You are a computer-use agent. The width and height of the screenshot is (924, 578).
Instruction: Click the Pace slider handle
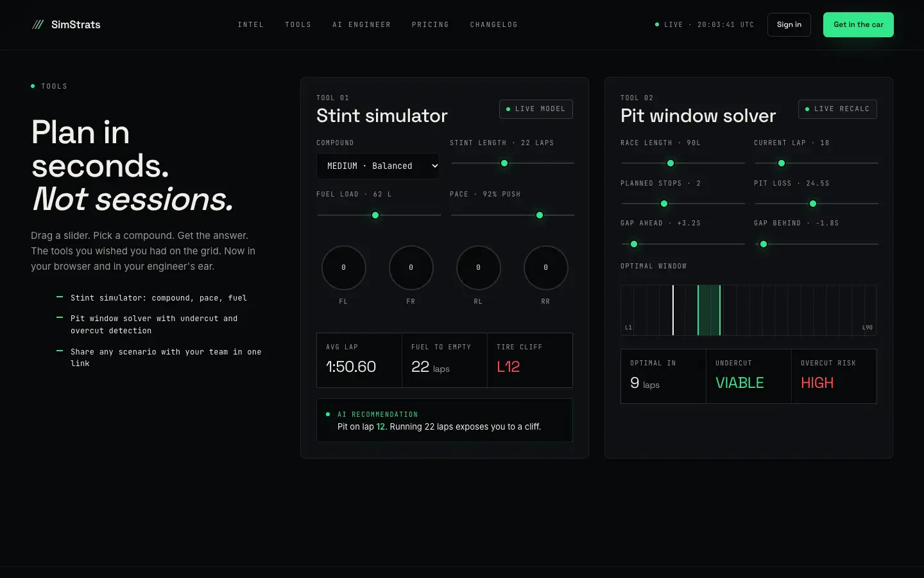(x=540, y=215)
